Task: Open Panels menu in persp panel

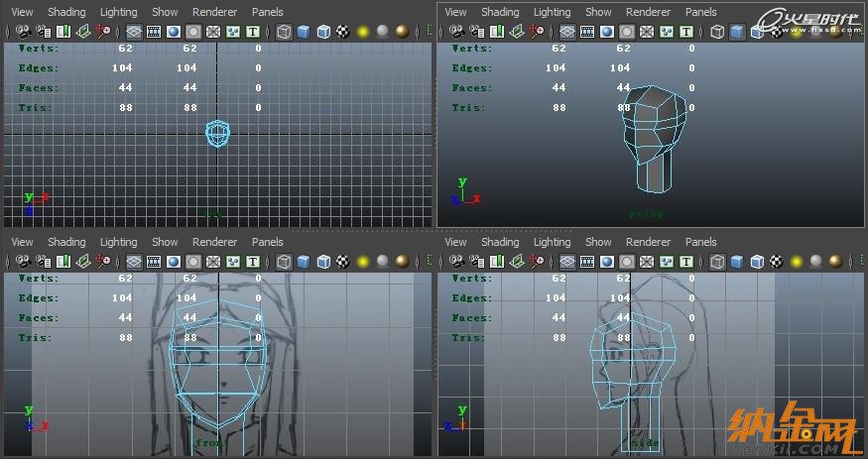Action: (700, 12)
